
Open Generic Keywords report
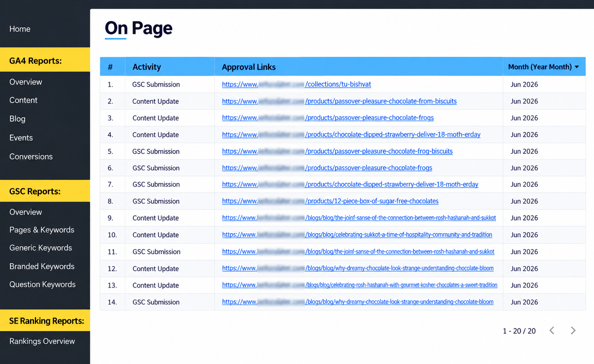click(x=41, y=248)
